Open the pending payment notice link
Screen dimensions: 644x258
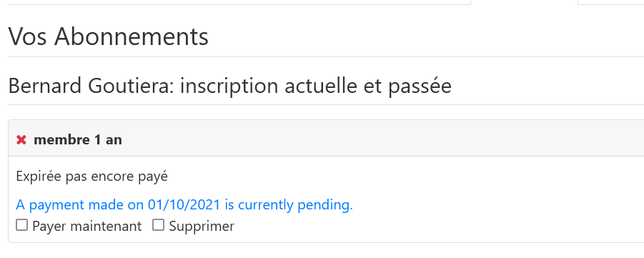click(184, 204)
